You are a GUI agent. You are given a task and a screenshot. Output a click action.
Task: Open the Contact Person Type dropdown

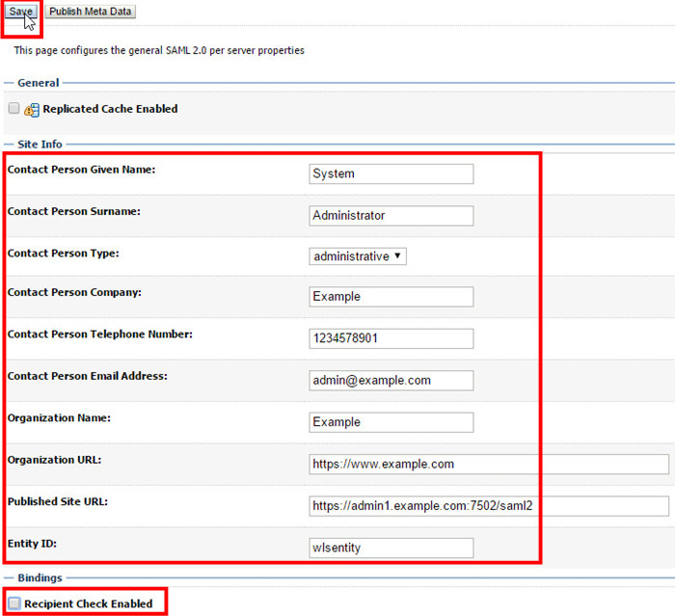[x=358, y=256]
